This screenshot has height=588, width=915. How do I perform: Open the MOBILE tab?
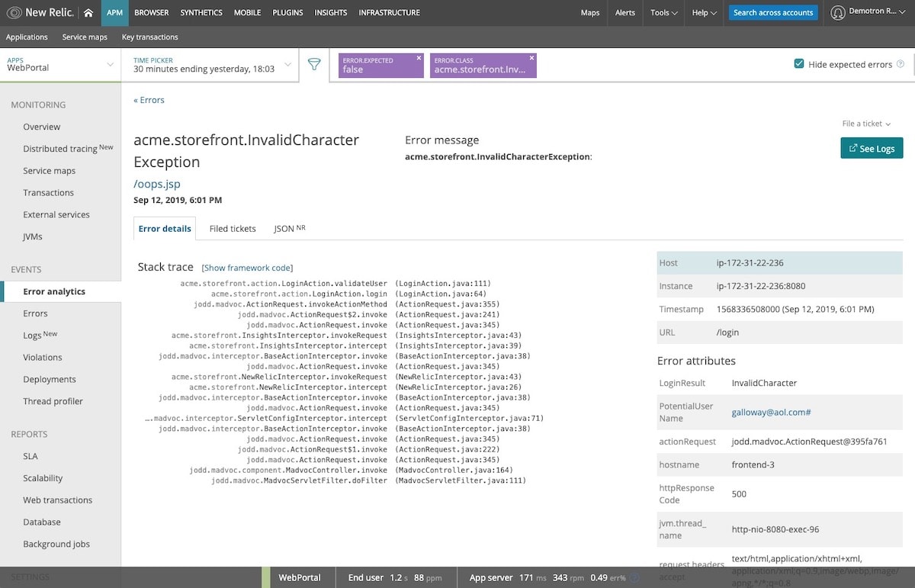pyautogui.click(x=247, y=13)
